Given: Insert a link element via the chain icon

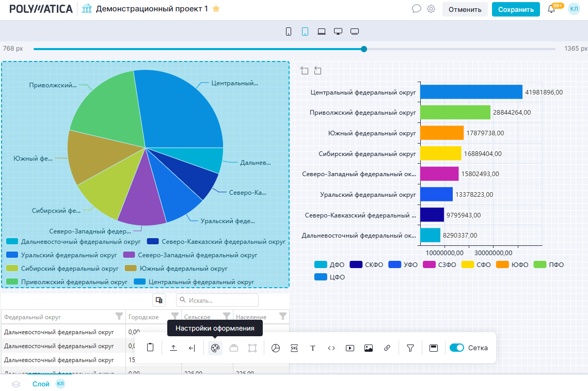Looking at the screenshot, I should [387, 348].
